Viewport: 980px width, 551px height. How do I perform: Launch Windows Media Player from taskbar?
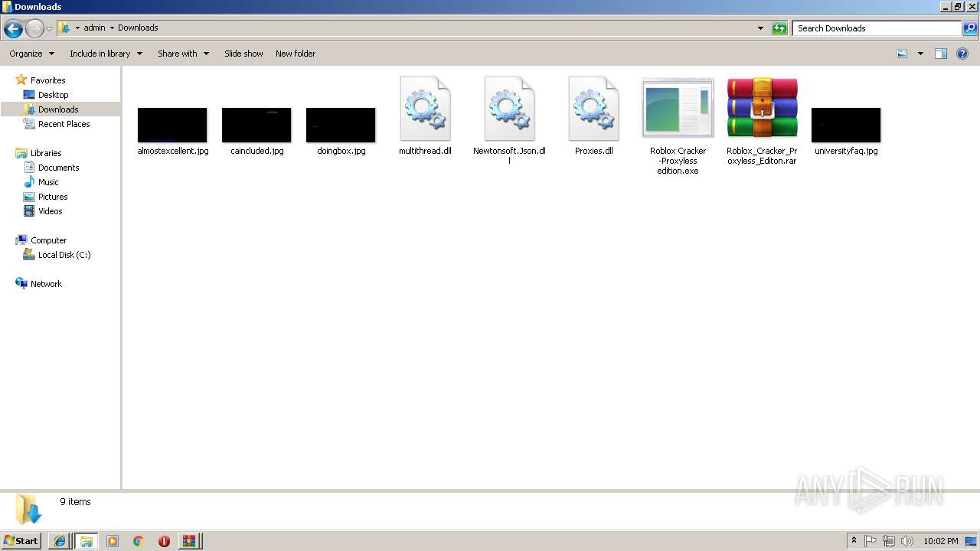[113, 541]
